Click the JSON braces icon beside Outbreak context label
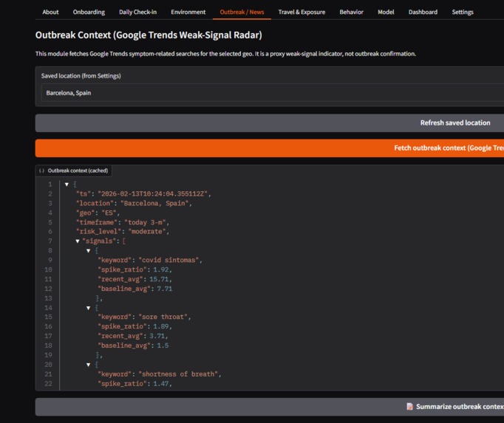 click(x=41, y=171)
